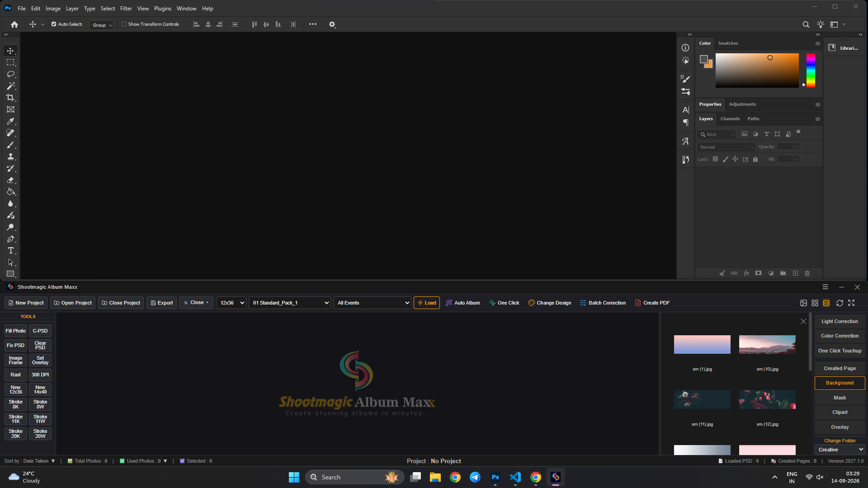Viewport: 868px width, 488px height.
Task: Open the All Events dropdown
Action: coord(373,303)
